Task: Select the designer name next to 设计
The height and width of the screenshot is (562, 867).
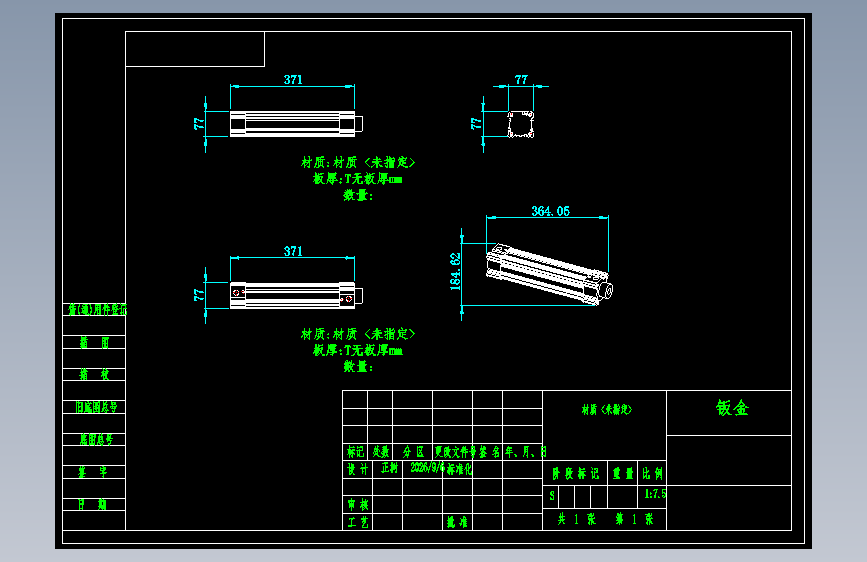Action: [x=389, y=468]
